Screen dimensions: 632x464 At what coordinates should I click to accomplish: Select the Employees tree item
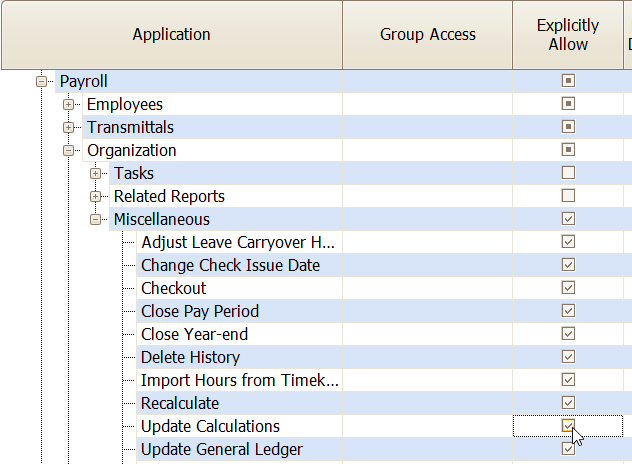125,104
